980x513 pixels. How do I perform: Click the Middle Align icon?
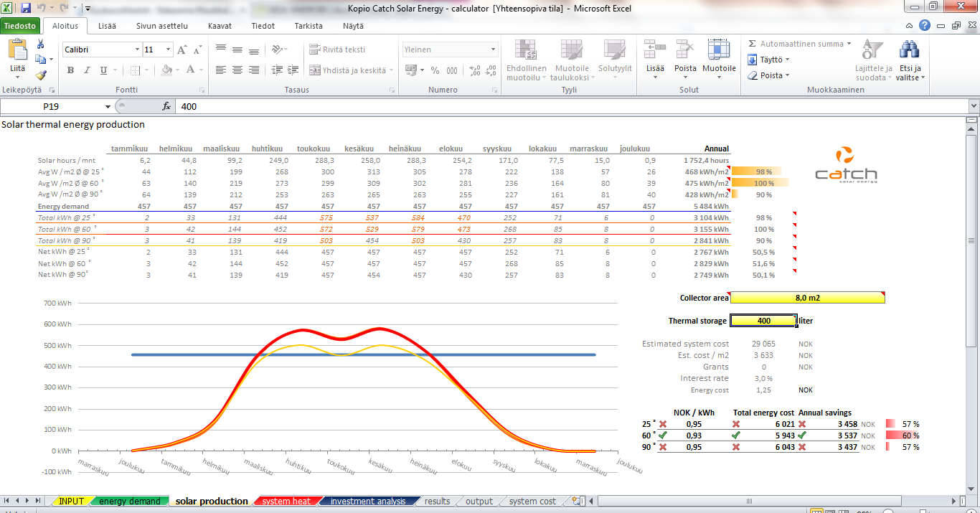click(x=237, y=50)
